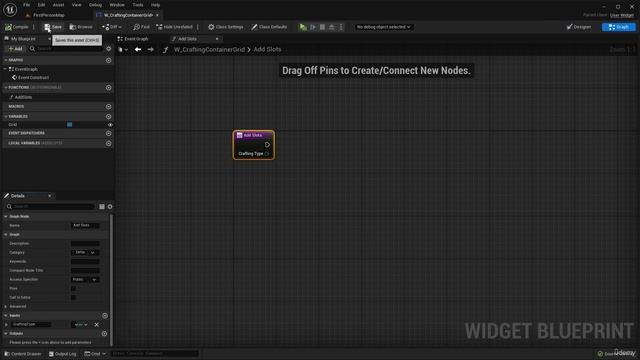Screen dimensions: 640x360
Task: Open the Tools menu
Action: 138,5
